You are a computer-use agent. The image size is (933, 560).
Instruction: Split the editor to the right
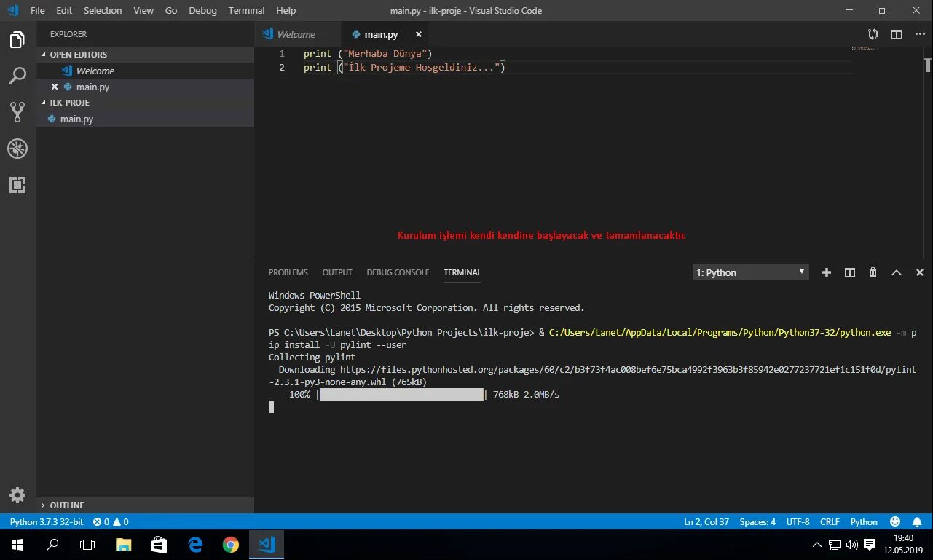pyautogui.click(x=897, y=34)
